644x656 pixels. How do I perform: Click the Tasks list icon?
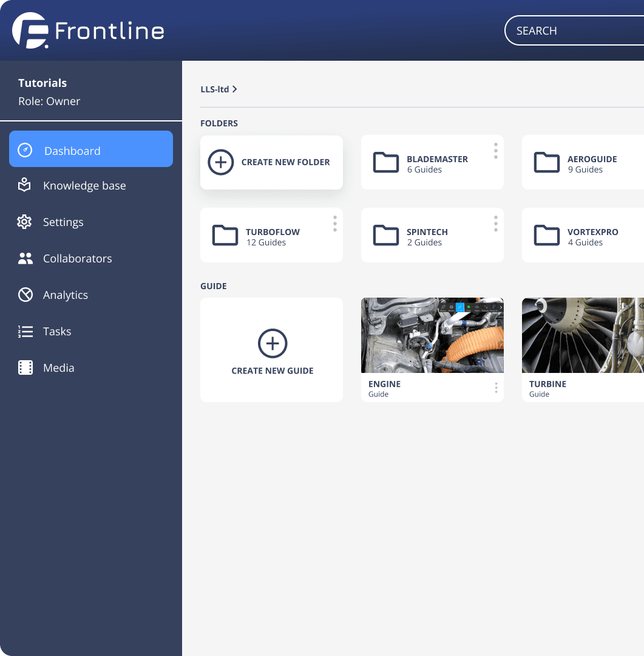pyautogui.click(x=25, y=332)
